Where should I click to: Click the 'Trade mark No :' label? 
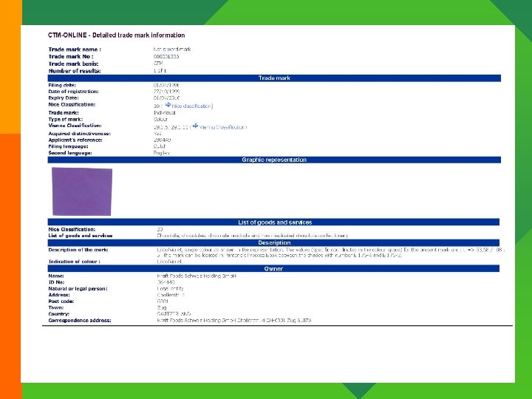click(x=71, y=57)
